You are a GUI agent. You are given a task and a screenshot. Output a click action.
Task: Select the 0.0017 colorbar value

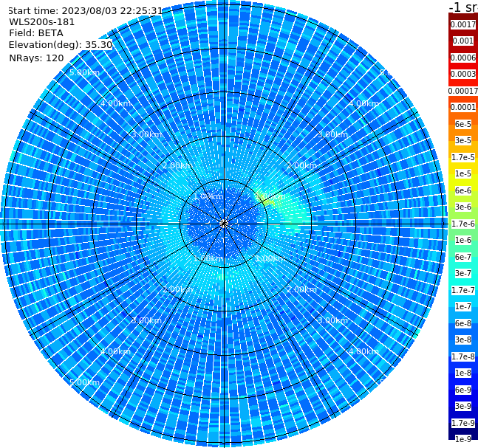[463, 24]
